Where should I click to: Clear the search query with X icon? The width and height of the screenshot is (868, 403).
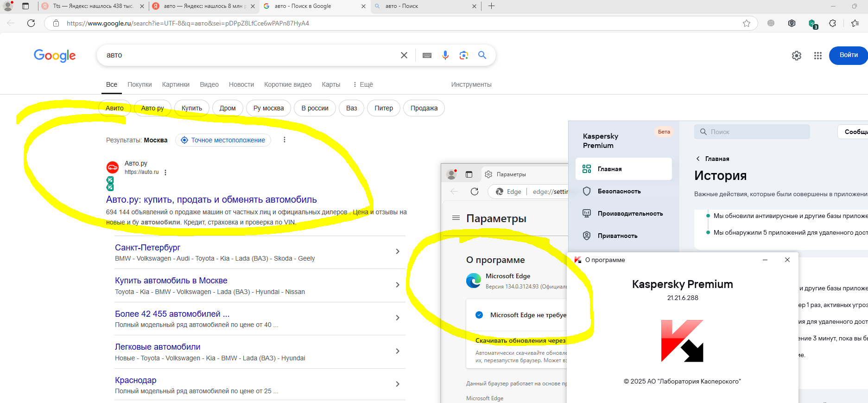click(404, 55)
